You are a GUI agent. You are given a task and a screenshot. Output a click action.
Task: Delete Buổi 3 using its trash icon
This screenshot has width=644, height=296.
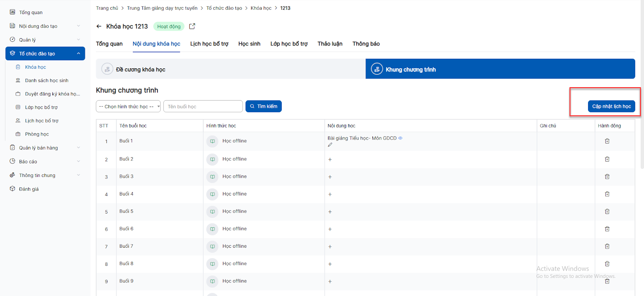click(x=607, y=177)
